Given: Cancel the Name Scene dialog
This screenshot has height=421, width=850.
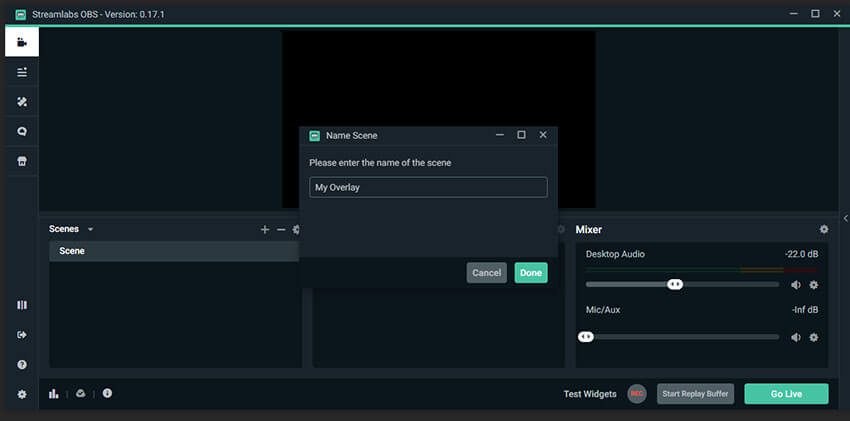Looking at the screenshot, I should [486, 273].
